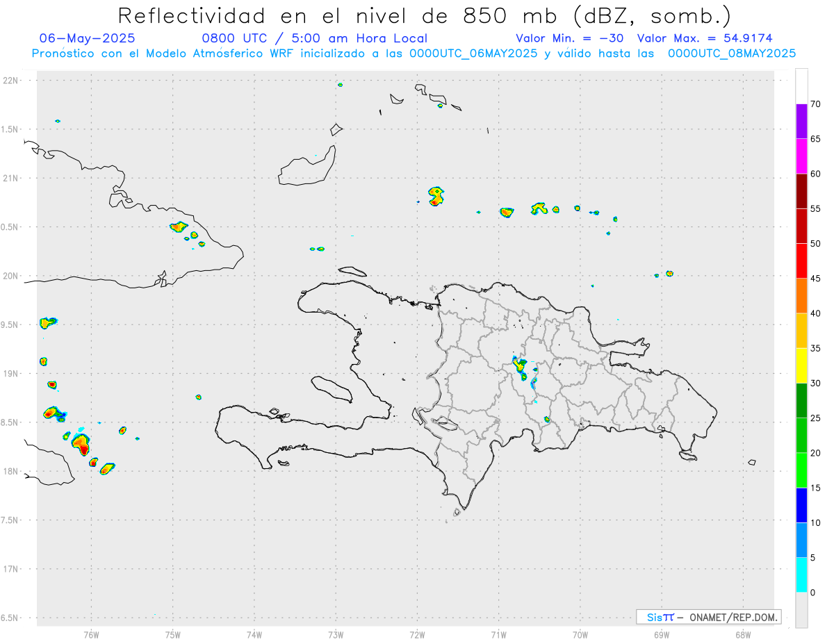
Task: Select the magenta 60-65 dBZ legend swatch
Action: coord(801,156)
